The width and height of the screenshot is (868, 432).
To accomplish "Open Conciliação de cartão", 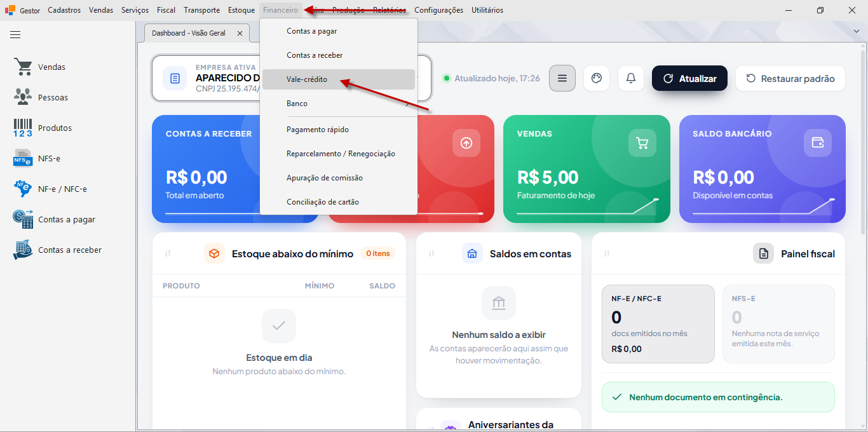I will [339, 202].
